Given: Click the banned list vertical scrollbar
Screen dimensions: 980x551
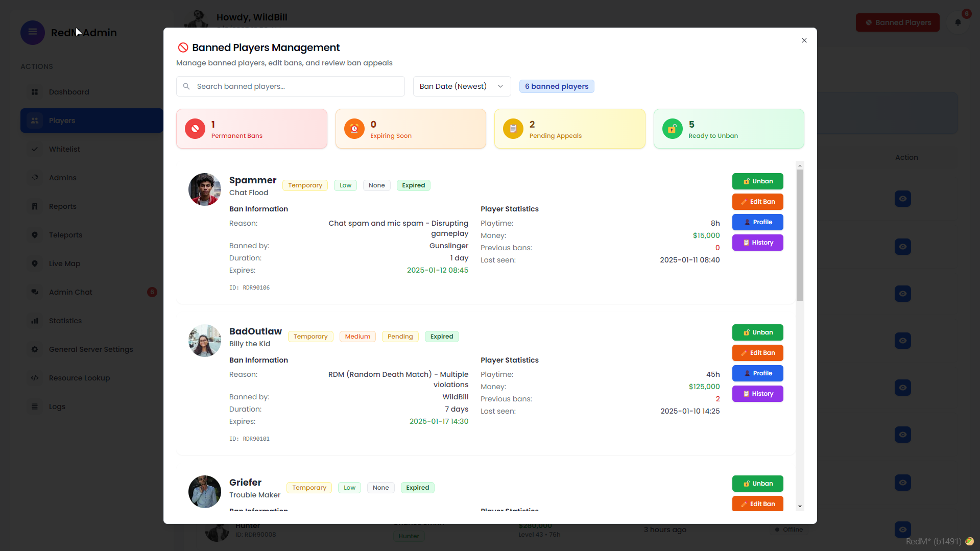Looking at the screenshot, I should pyautogui.click(x=800, y=235).
